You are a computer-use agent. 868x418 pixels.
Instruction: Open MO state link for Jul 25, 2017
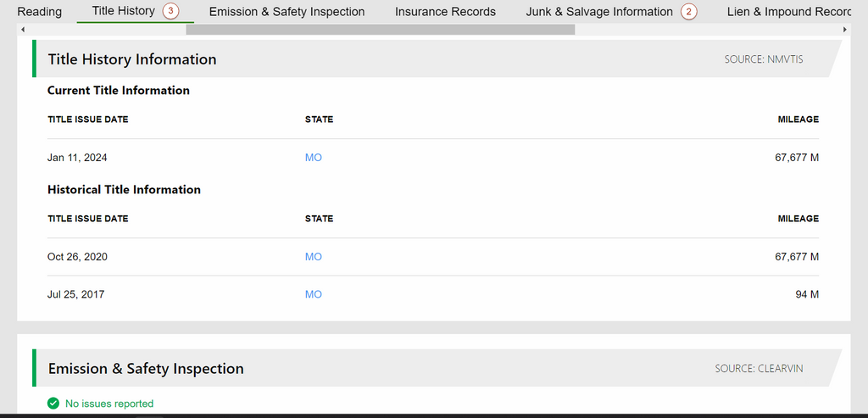(314, 294)
